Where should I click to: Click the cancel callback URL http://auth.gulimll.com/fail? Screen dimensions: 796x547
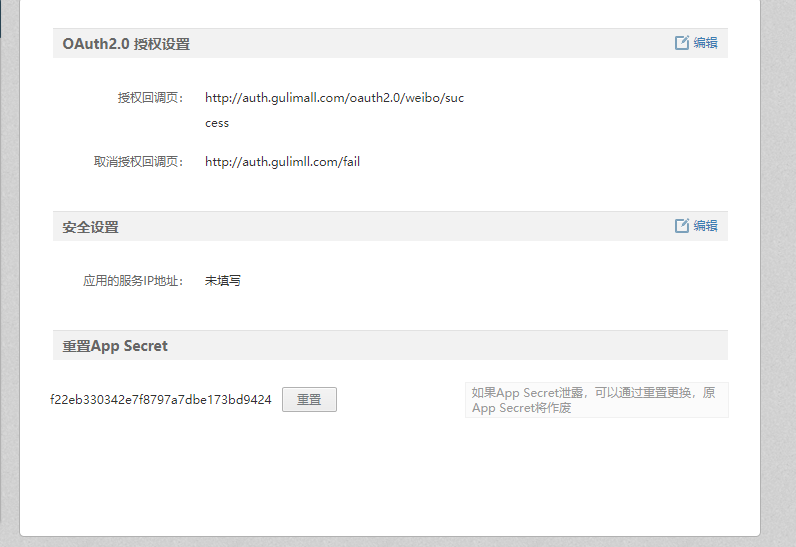pos(282,162)
